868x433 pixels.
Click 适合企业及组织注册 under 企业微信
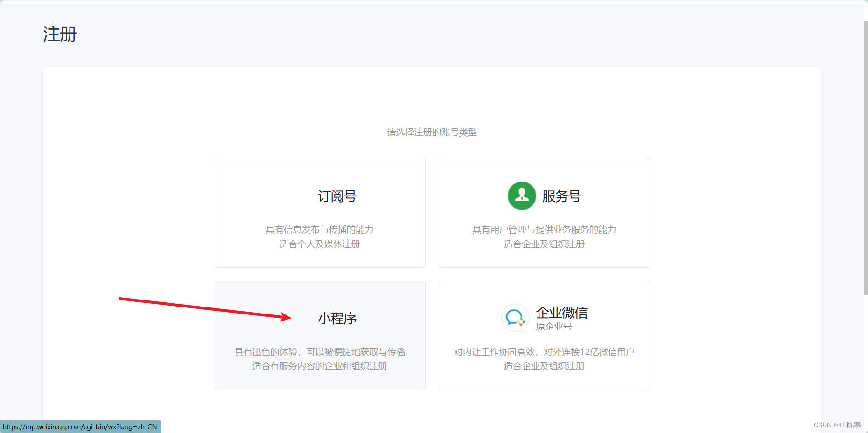pos(544,366)
